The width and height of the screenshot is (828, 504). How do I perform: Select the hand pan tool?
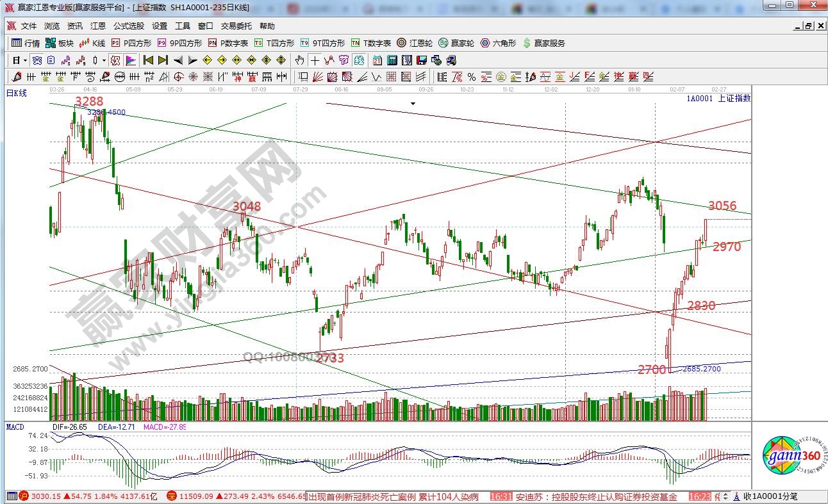tap(299, 60)
